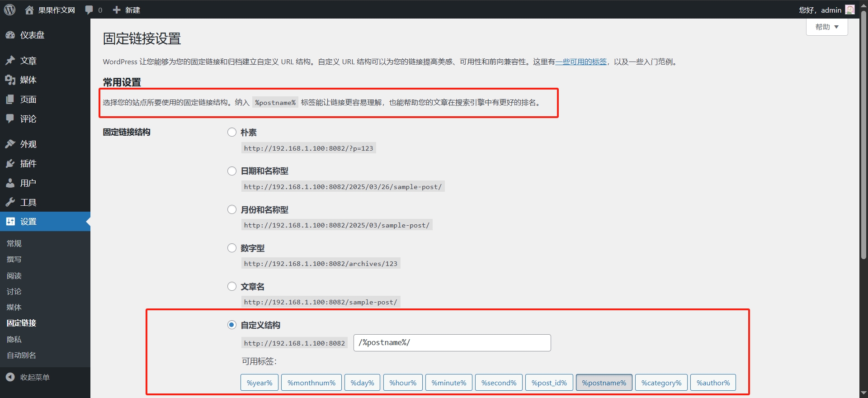The width and height of the screenshot is (868, 398).
Task: Click the collapse menu (收起菜单) arrow icon
Action: [10, 377]
